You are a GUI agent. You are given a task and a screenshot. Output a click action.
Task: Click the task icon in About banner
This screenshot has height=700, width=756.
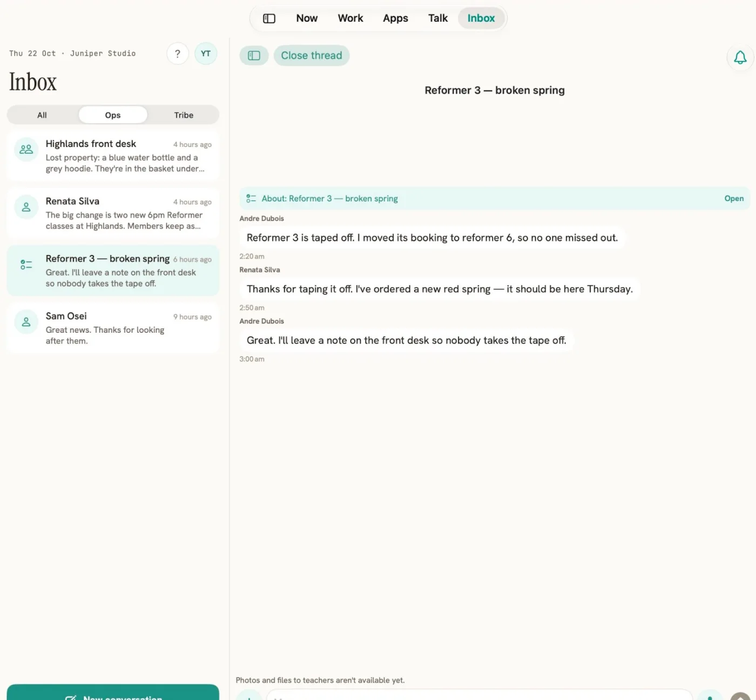click(251, 199)
